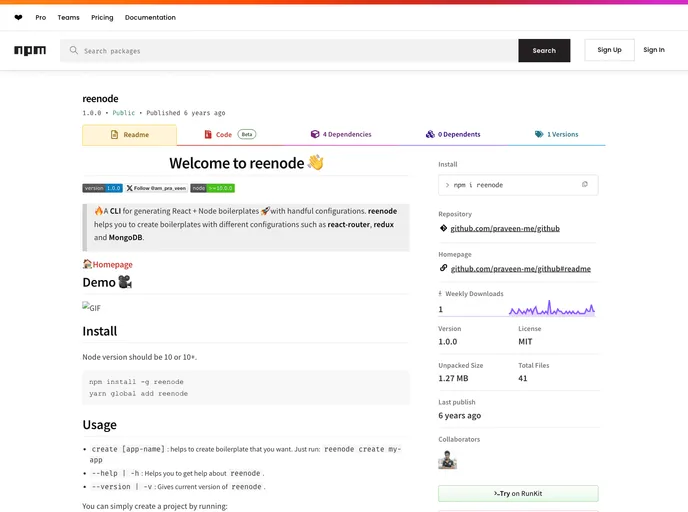Viewport: 688px width, 512px height.
Task: Click the Welcome to reenode heading
Action: (x=246, y=163)
